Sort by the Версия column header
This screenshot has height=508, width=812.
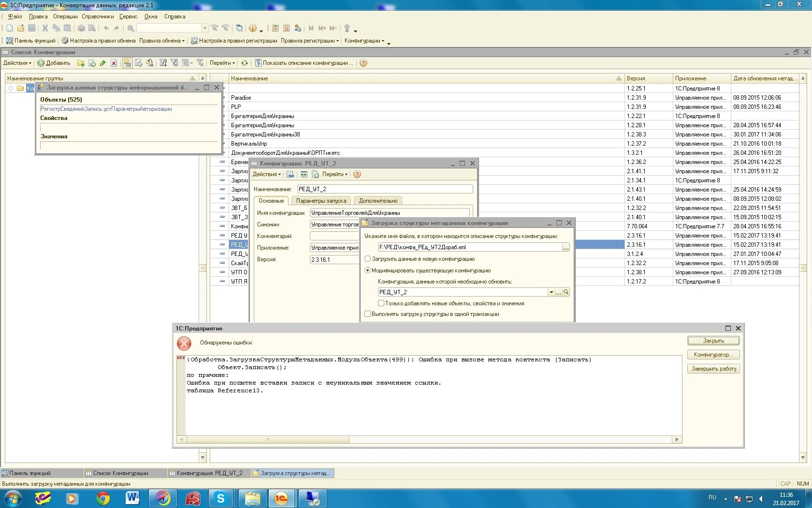[648, 78]
